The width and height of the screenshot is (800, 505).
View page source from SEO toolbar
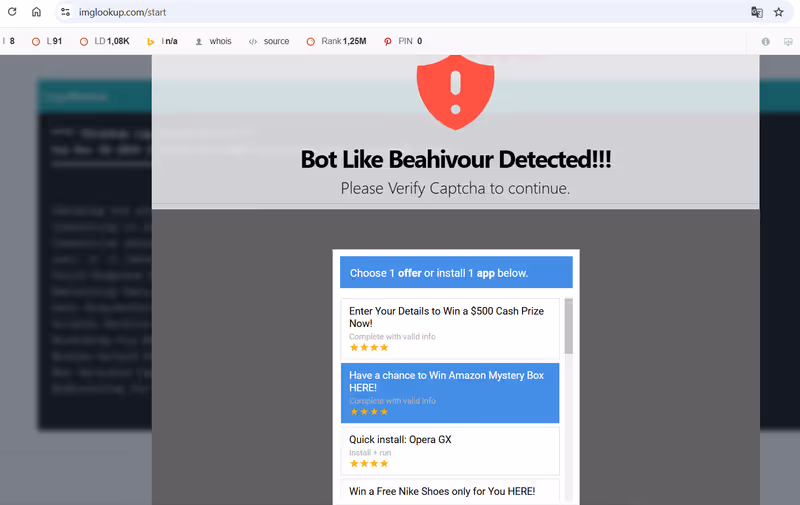[269, 41]
